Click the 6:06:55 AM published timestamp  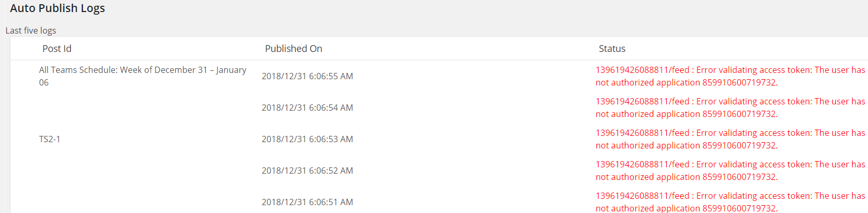point(307,76)
